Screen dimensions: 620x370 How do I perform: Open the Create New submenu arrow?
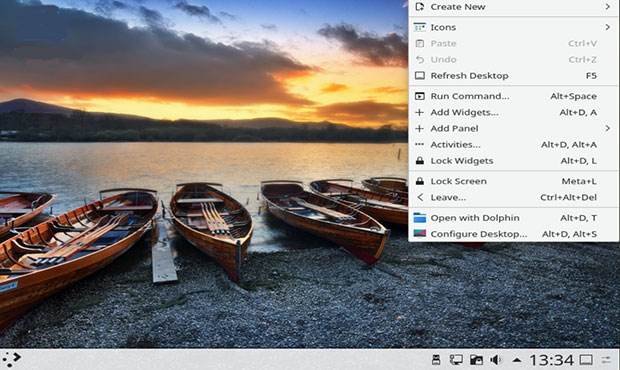point(607,6)
